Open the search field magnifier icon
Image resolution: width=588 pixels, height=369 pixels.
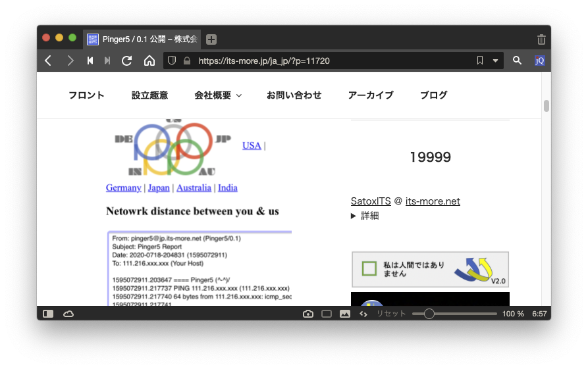517,61
